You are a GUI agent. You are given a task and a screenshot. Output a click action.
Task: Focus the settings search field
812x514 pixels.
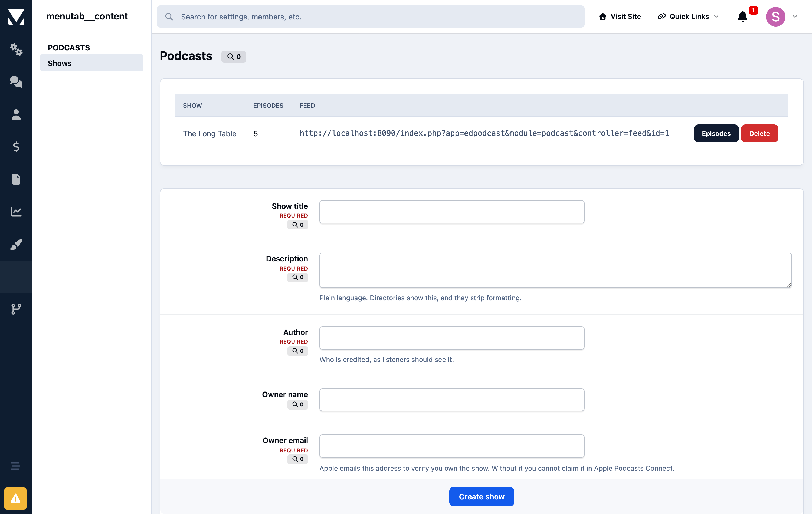click(x=371, y=17)
